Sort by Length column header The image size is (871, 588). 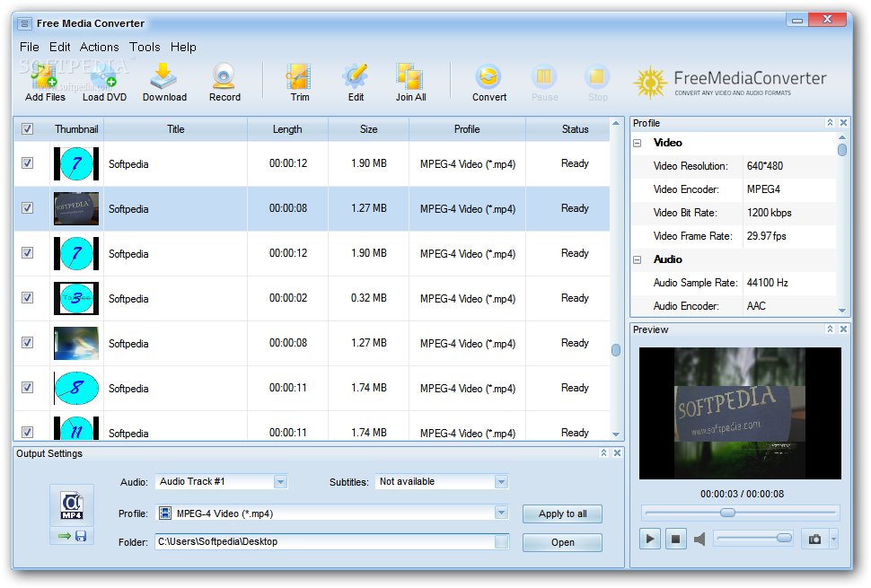click(x=287, y=128)
